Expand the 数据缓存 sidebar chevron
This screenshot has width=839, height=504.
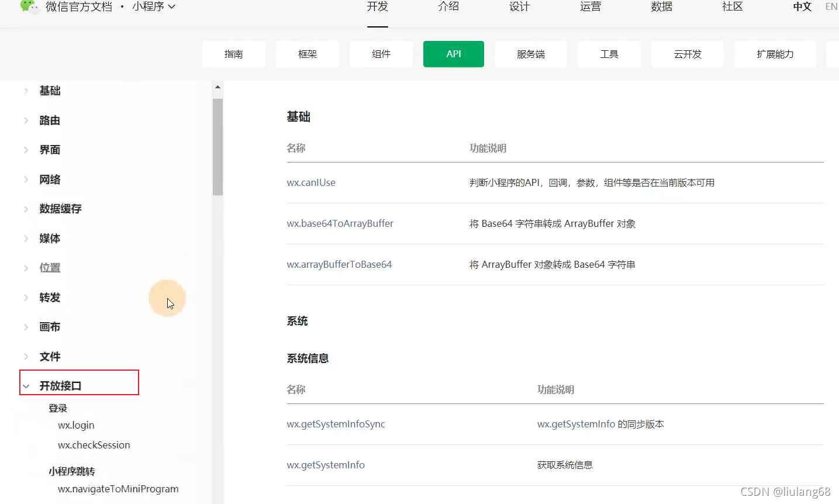tap(26, 209)
